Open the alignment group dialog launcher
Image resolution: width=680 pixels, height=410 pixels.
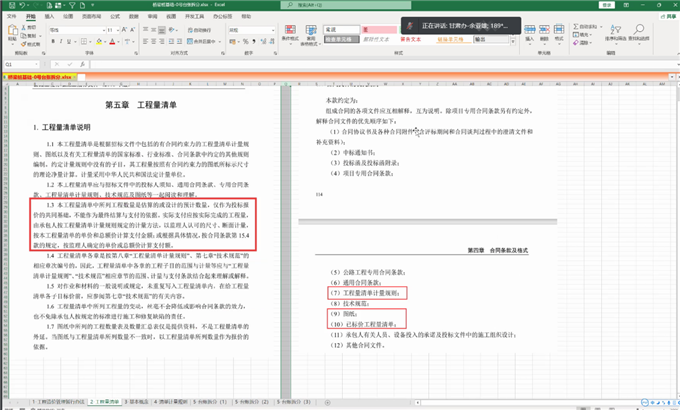[x=223, y=53]
